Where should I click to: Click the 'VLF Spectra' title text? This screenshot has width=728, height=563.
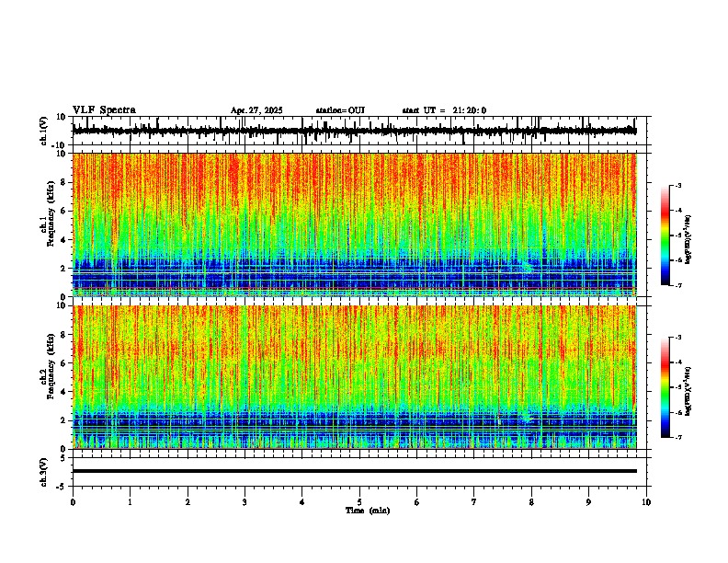(x=104, y=110)
